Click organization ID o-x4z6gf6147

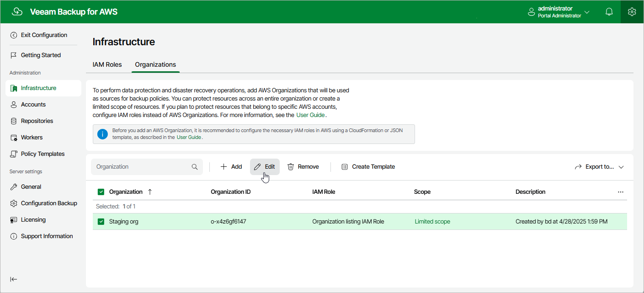coord(229,222)
